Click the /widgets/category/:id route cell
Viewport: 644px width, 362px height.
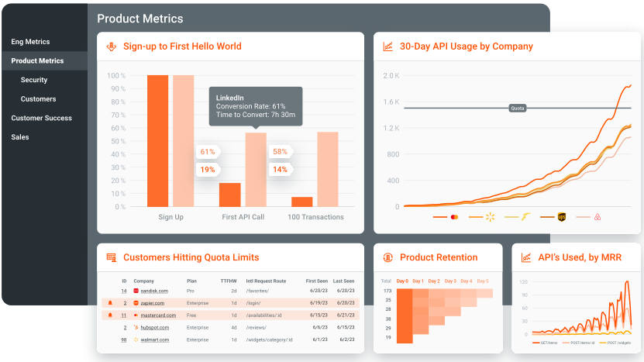[270, 340]
